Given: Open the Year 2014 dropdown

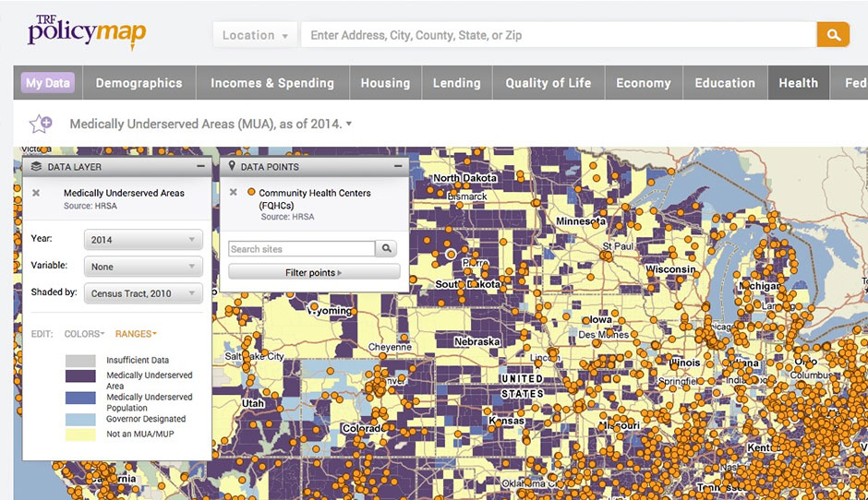Looking at the screenshot, I should pyautogui.click(x=142, y=240).
